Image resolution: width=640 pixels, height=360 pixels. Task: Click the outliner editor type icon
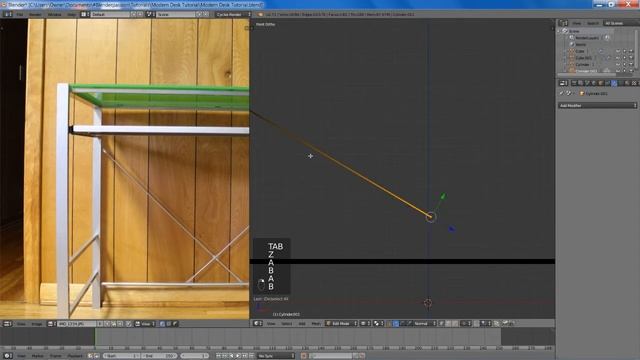(563, 23)
